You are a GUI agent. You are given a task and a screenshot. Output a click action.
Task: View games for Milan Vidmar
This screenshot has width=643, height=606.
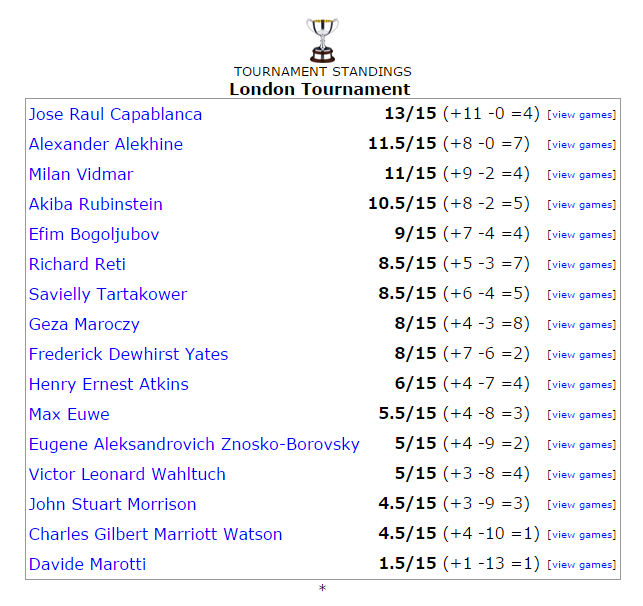[581, 175]
